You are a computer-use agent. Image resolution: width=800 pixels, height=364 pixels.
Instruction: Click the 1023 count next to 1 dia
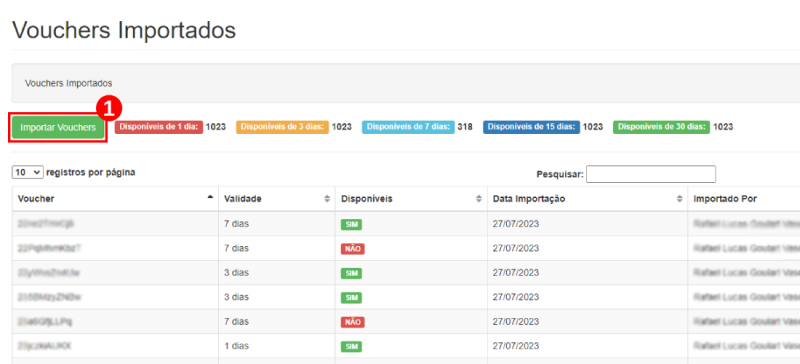point(216,127)
